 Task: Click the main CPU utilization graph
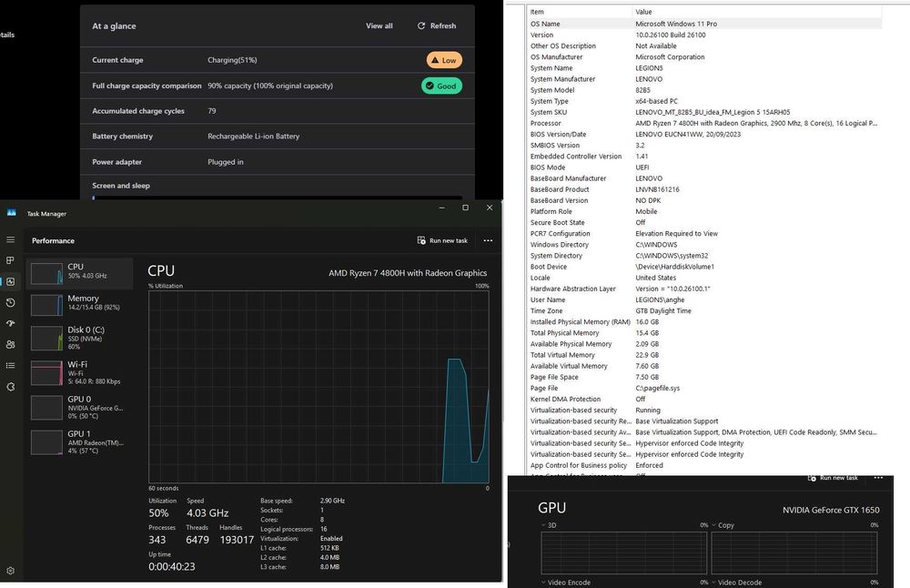[318, 387]
